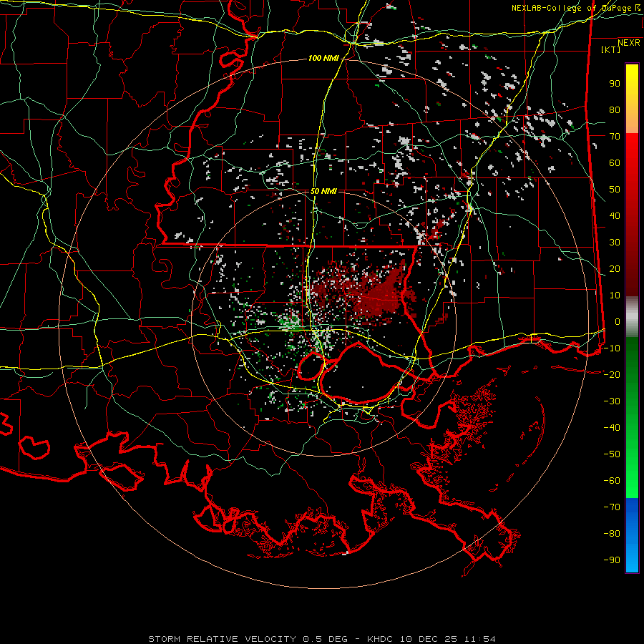Click the gray zero-velocity segment of the color bar
Screen dimensions: 644x644
(x=632, y=316)
